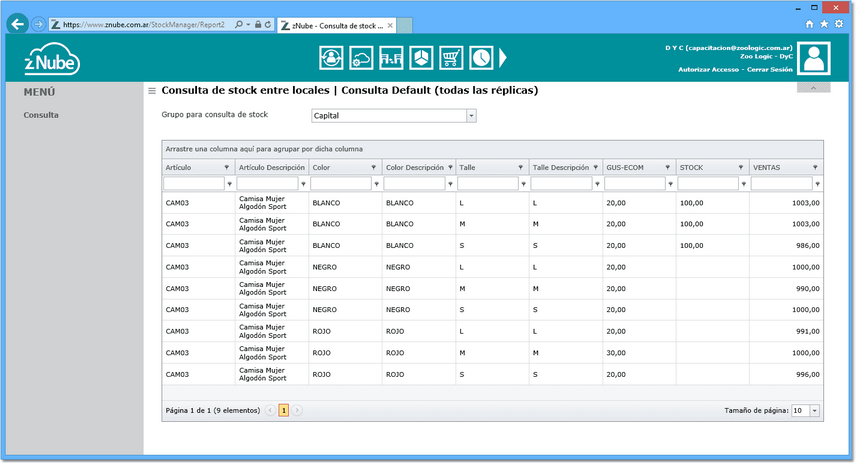Open the 3D cube module icon

tap(421, 58)
